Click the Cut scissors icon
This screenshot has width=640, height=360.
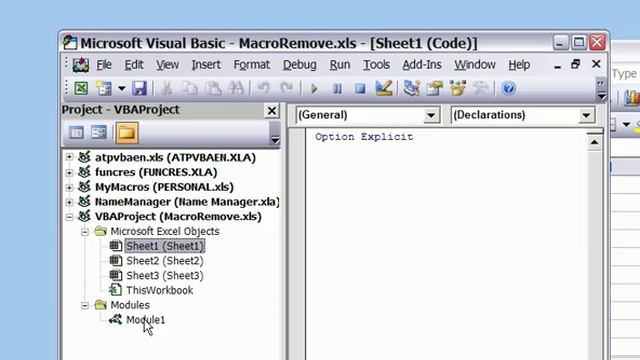click(167, 88)
